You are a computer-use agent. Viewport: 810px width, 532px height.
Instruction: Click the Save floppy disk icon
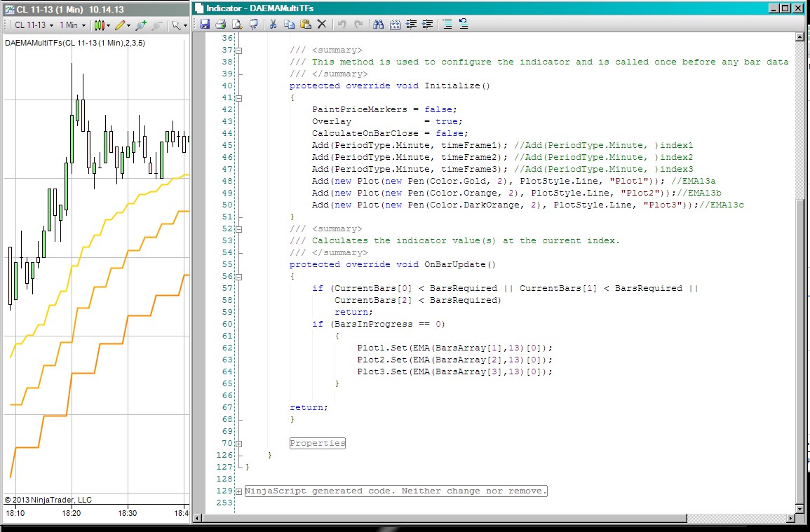click(x=205, y=24)
